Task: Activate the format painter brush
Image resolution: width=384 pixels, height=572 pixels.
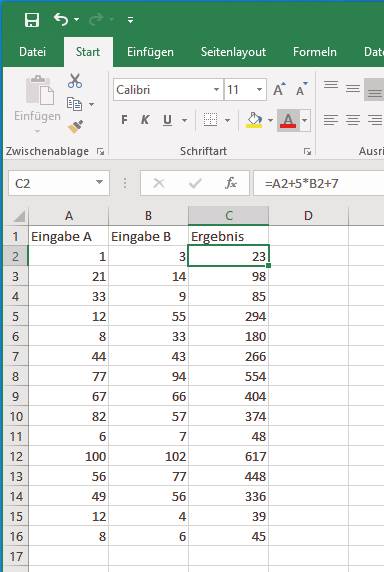Action: point(75,127)
